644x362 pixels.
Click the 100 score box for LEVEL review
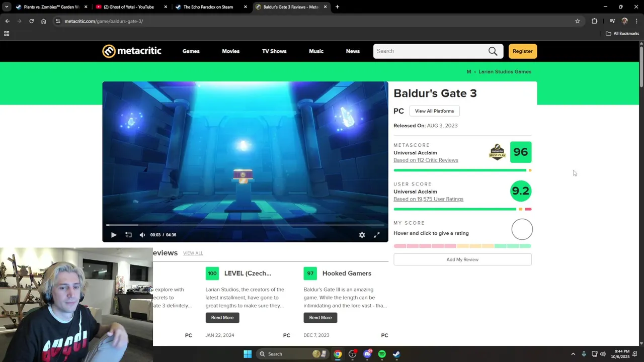pyautogui.click(x=212, y=274)
